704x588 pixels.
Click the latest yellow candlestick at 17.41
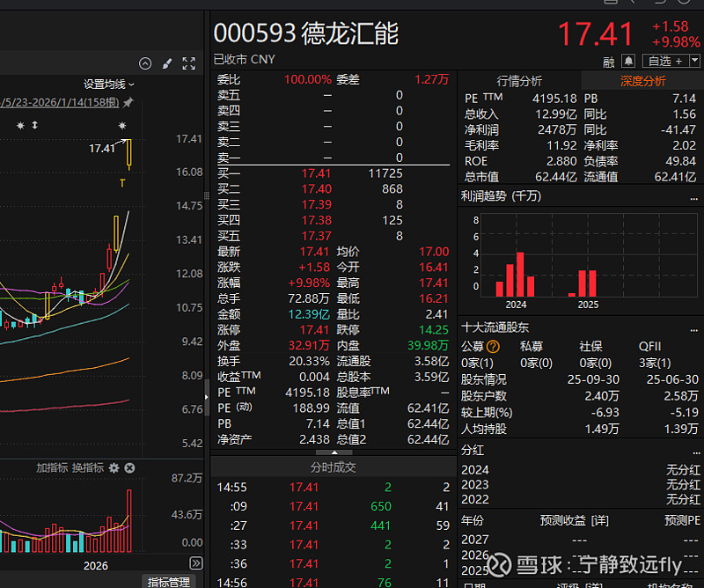point(128,154)
